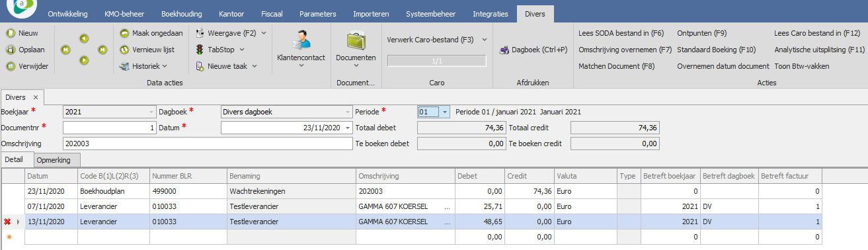
Task: Click the Documenten briefcase icon
Action: (356, 40)
